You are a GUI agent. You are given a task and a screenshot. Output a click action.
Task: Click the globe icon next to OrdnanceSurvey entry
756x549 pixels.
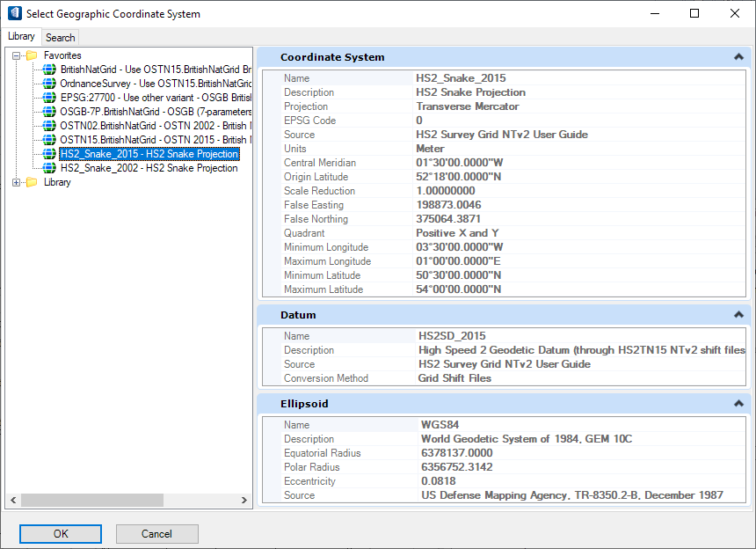pyautogui.click(x=50, y=84)
